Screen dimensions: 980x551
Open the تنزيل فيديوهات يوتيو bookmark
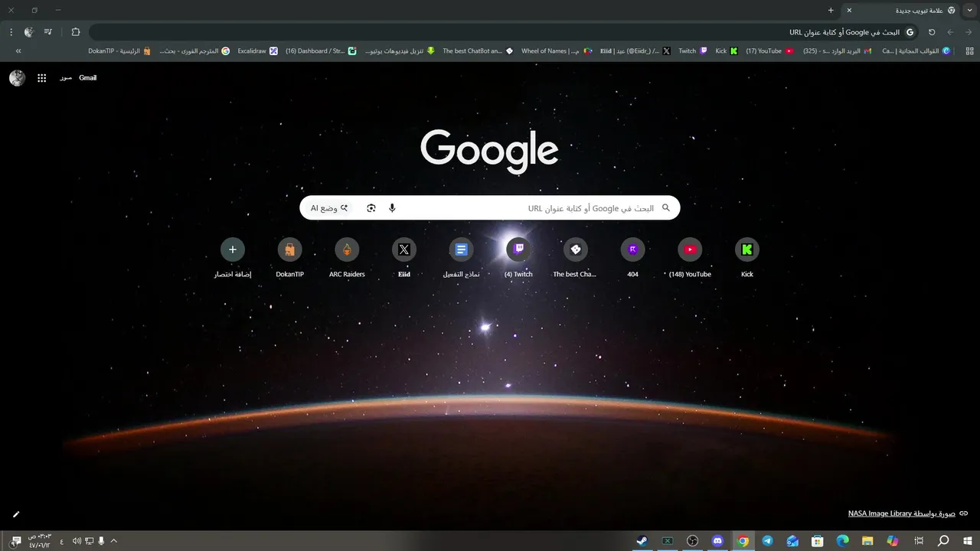pyautogui.click(x=400, y=51)
